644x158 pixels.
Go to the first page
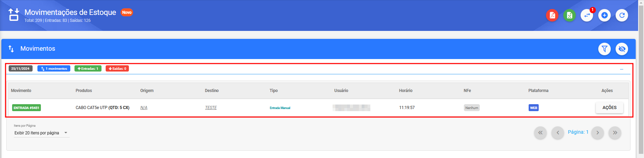540,133
